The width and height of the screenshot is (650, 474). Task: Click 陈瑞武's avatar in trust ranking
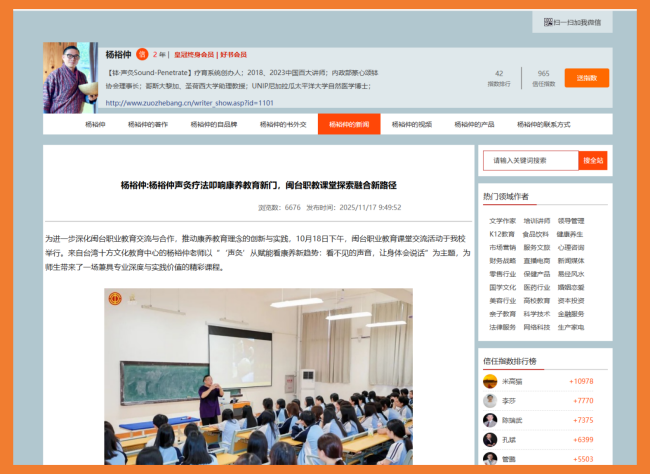490,420
